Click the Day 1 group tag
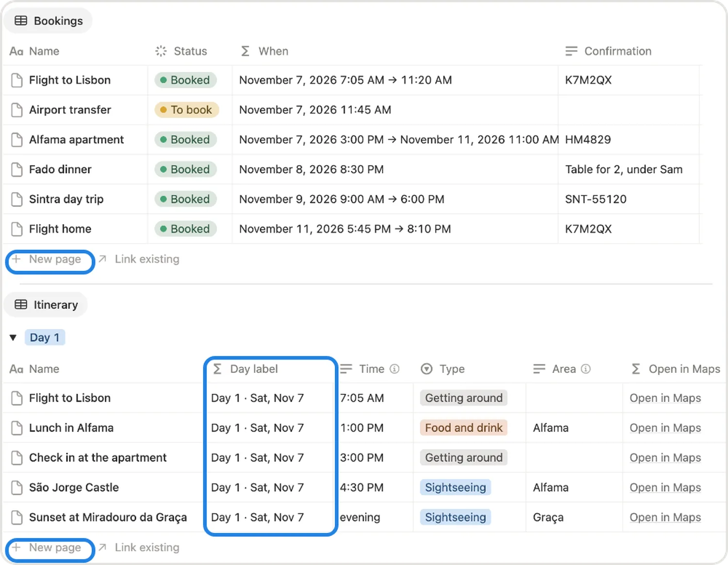 click(x=45, y=337)
